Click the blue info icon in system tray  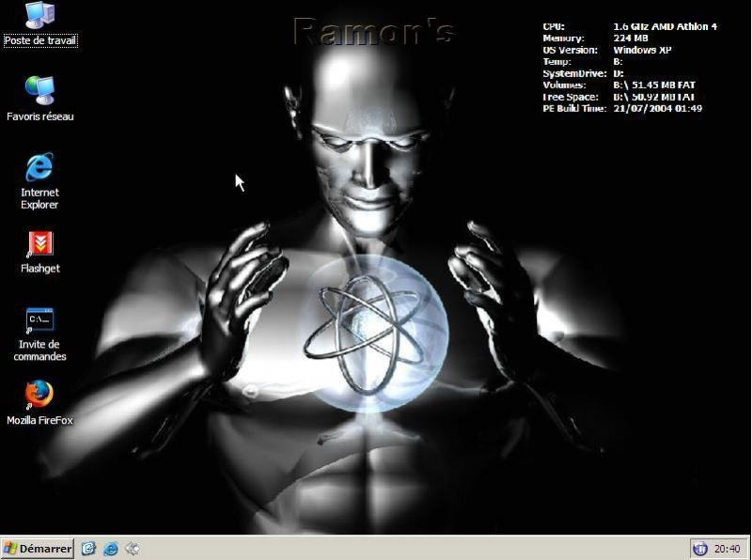(x=699, y=549)
